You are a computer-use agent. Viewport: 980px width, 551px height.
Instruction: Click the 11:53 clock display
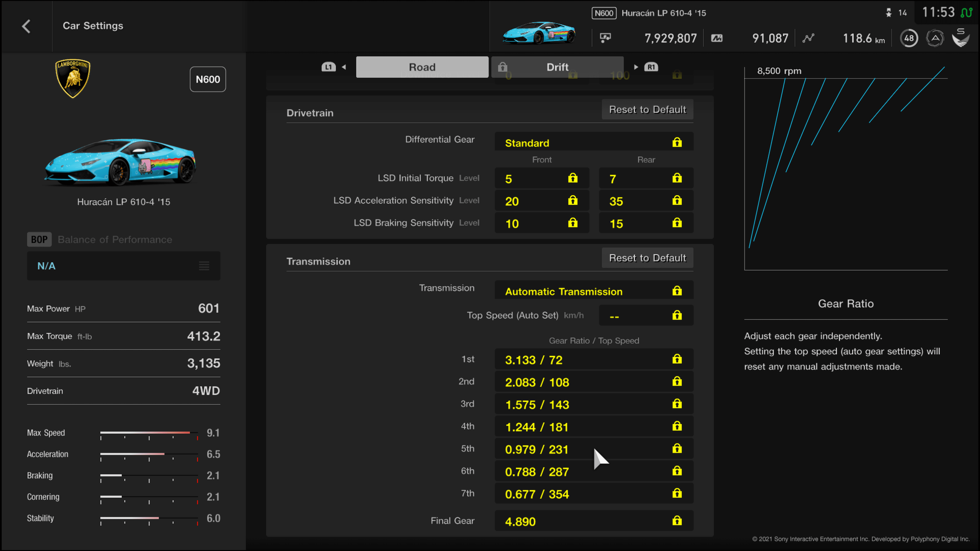[x=938, y=12]
